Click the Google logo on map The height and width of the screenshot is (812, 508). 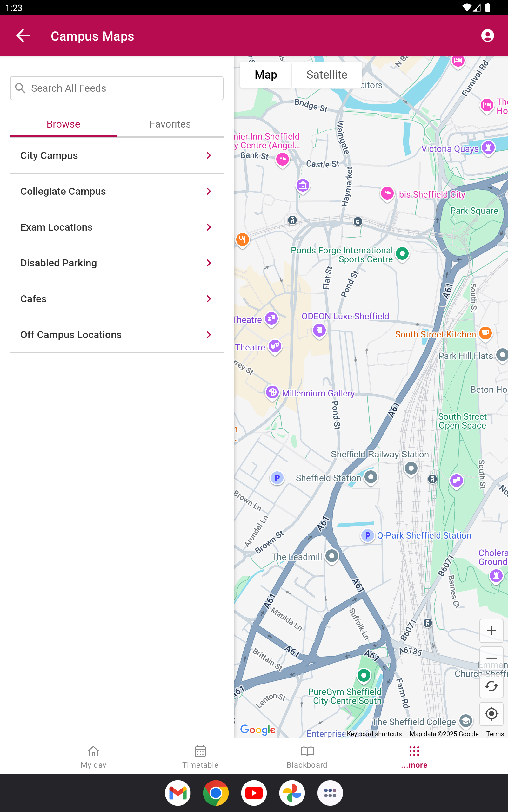(x=258, y=730)
